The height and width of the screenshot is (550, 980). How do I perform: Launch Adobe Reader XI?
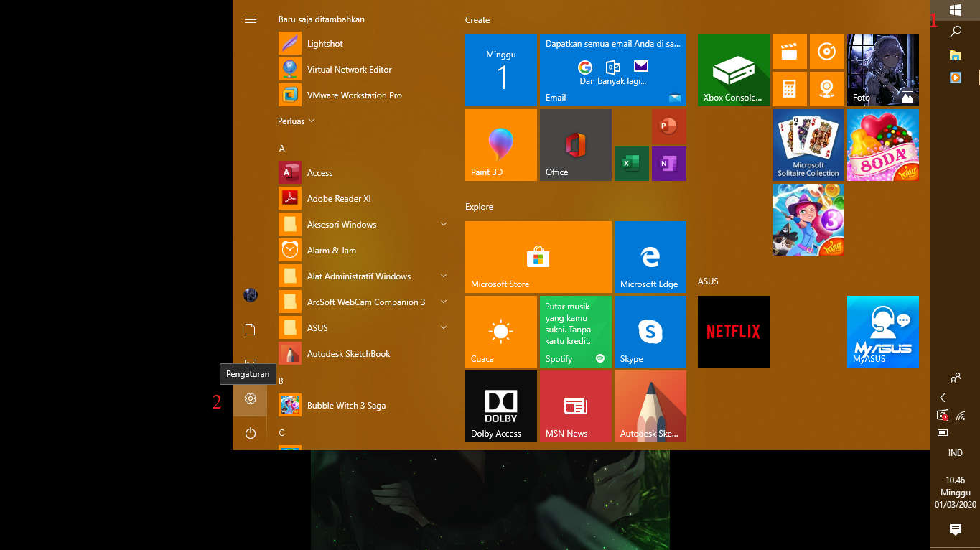(365, 199)
